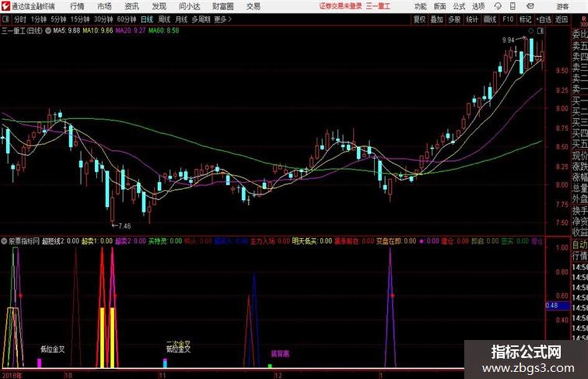Viewport: 588px width, 379px height.
Task: Click the MA10: 9.66 indicator value
Action: (x=98, y=30)
